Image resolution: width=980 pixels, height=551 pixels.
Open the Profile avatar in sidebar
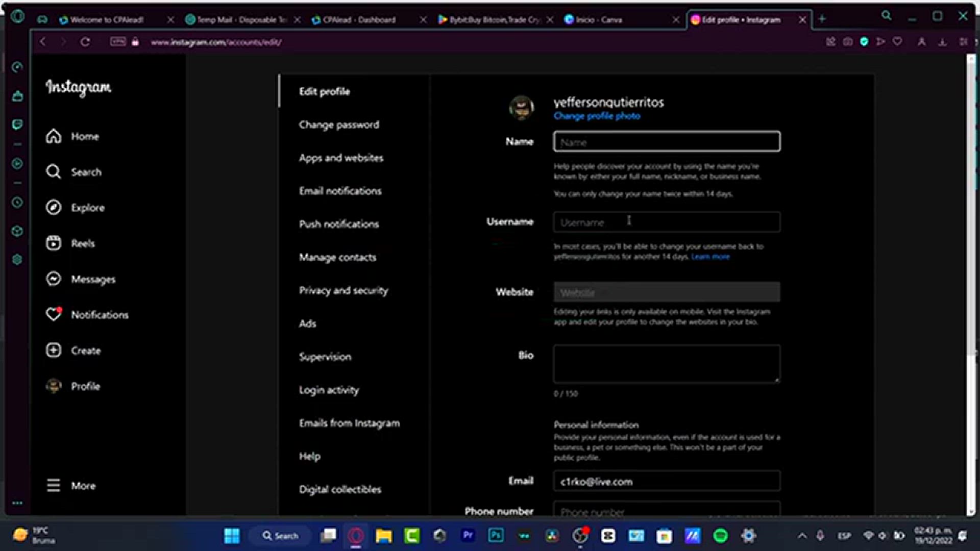pos(54,386)
